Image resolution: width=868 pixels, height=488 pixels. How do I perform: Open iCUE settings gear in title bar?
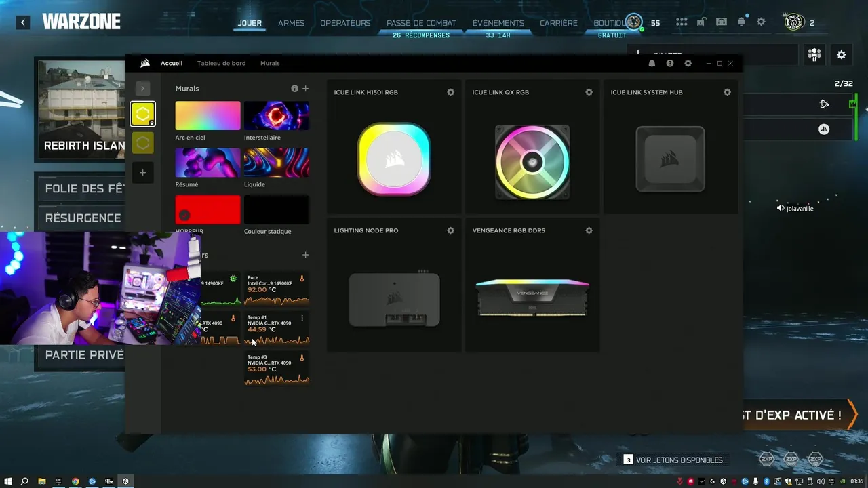[x=688, y=63]
